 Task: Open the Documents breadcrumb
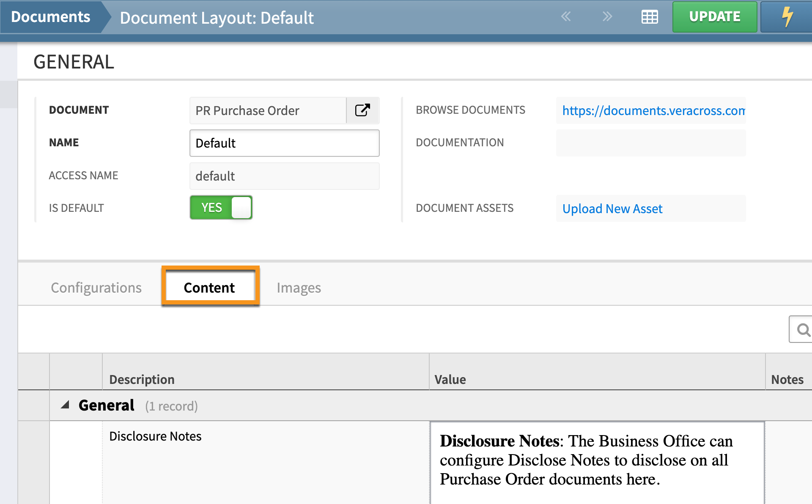[x=50, y=17]
